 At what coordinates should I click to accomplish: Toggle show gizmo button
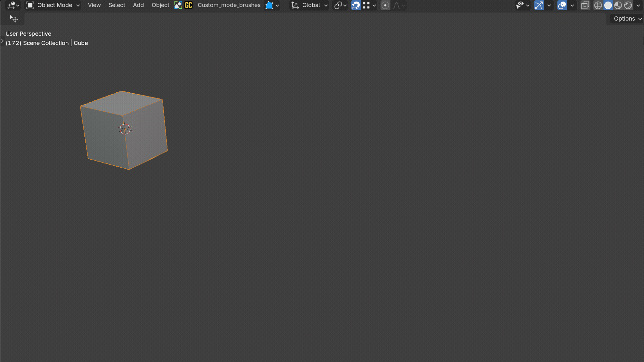coord(539,5)
